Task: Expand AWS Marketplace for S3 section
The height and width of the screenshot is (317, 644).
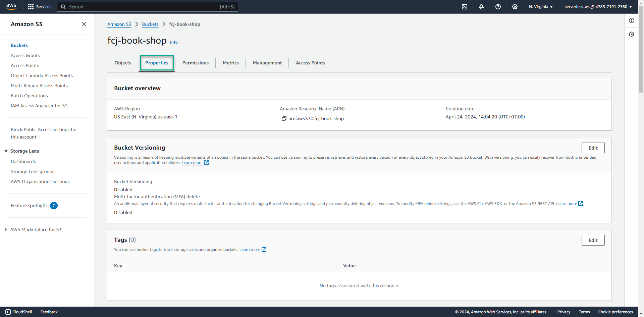Action: (6, 229)
